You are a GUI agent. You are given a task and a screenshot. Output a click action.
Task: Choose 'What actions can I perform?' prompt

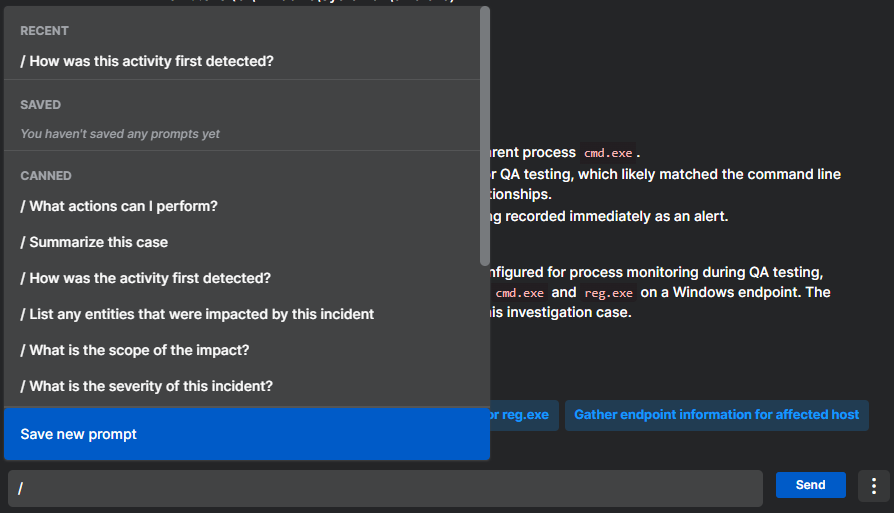coord(119,206)
